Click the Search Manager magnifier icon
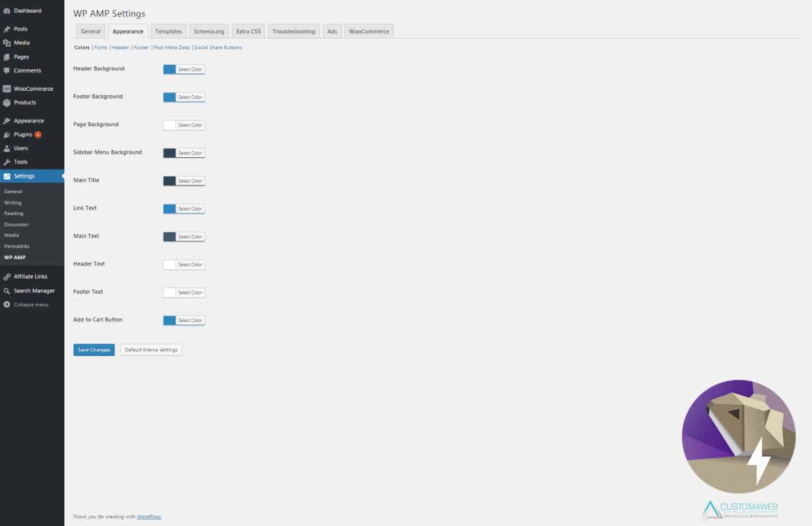812x526 pixels. [7, 291]
